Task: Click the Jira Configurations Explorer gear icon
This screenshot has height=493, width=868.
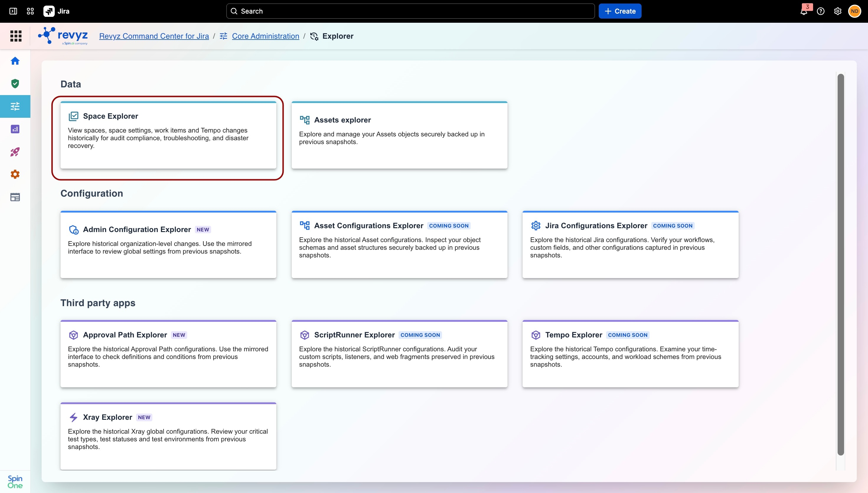Action: [536, 226]
